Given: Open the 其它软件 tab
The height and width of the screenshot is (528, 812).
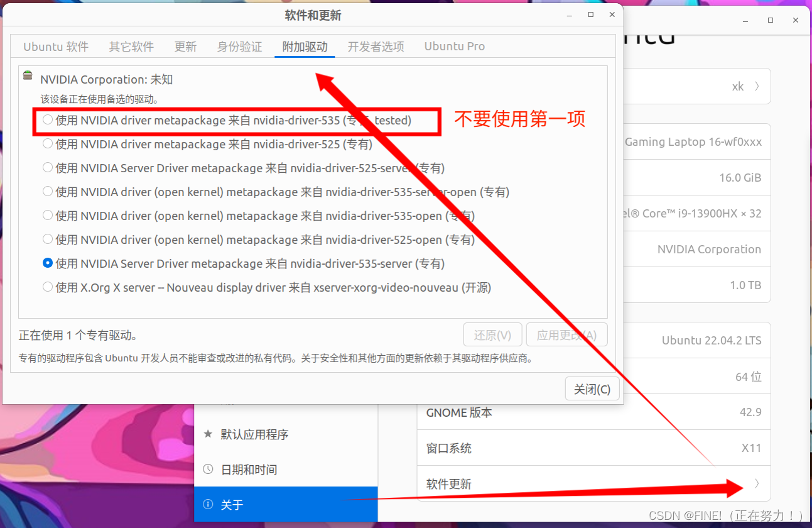Looking at the screenshot, I should [131, 47].
